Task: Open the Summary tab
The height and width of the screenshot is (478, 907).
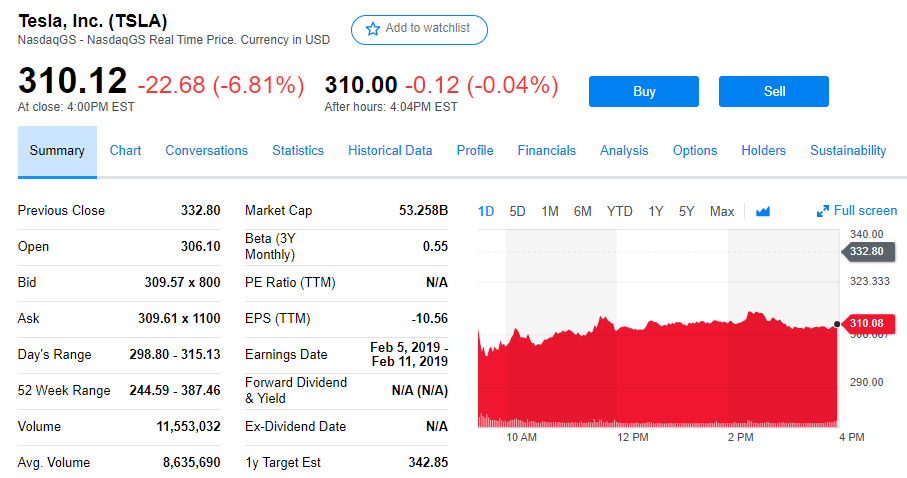Action: click(57, 151)
